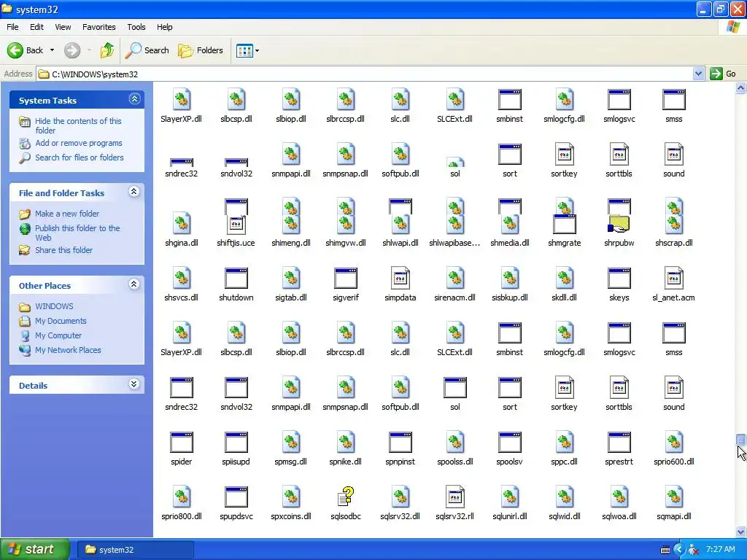
Task: Click the taskbar clock showing 7:27 AM
Action: (720, 549)
